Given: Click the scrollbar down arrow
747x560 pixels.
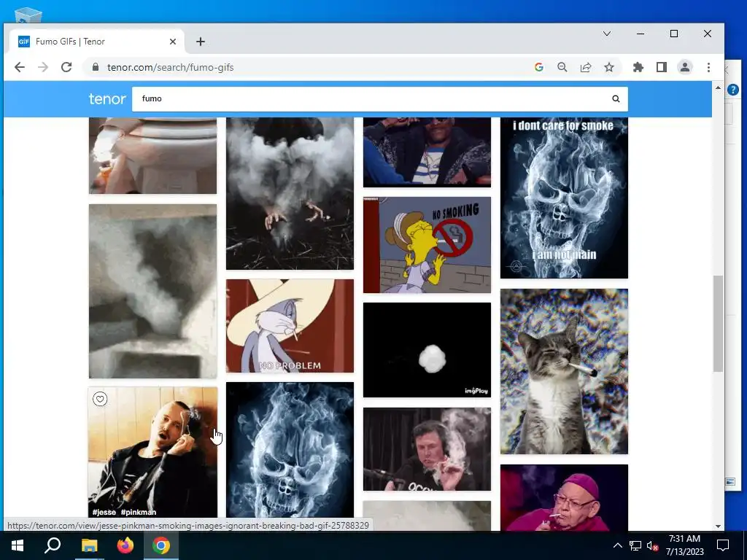Looking at the screenshot, I should point(718,526).
